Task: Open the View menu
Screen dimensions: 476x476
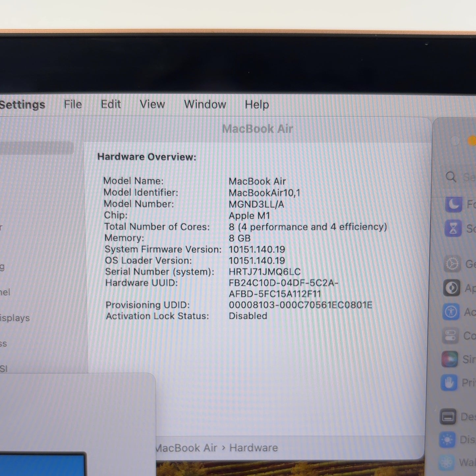Action: pyautogui.click(x=152, y=104)
